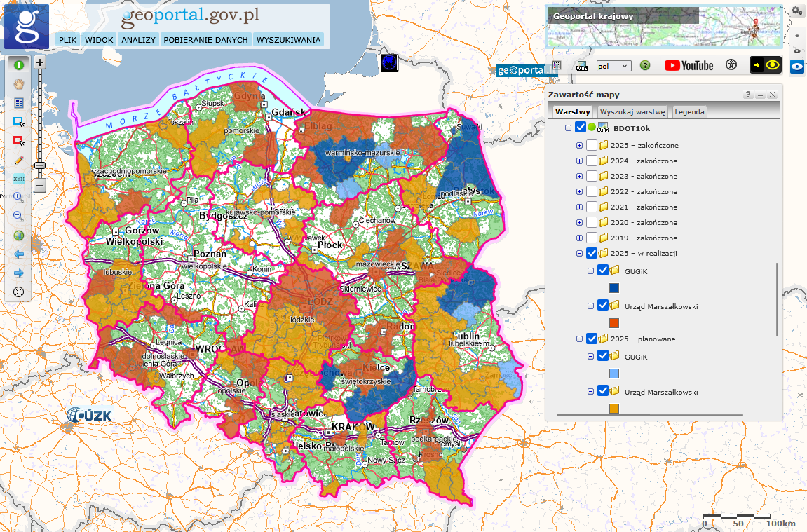The image size is (807, 532).
Task: Enable the 2024 - zakończone layer checkbox
Action: coord(592,161)
